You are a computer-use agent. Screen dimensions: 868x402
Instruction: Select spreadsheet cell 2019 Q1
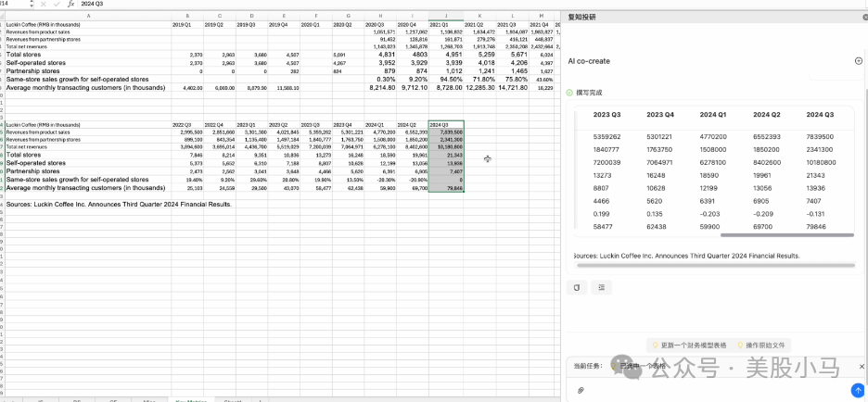pos(187,25)
